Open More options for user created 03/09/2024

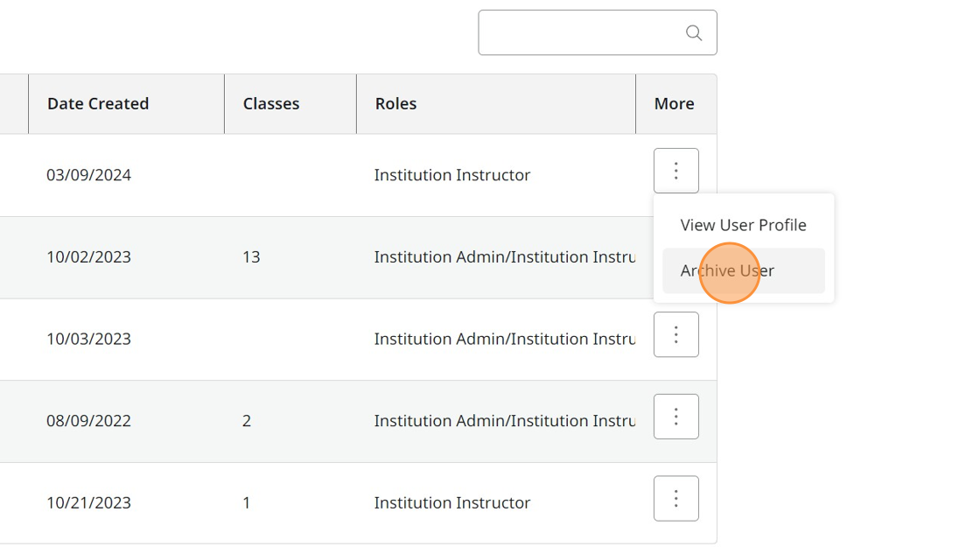675,171
